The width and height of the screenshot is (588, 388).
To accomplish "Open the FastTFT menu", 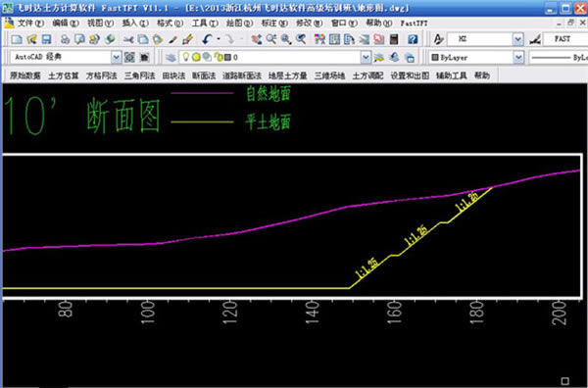I will pyautogui.click(x=414, y=24).
